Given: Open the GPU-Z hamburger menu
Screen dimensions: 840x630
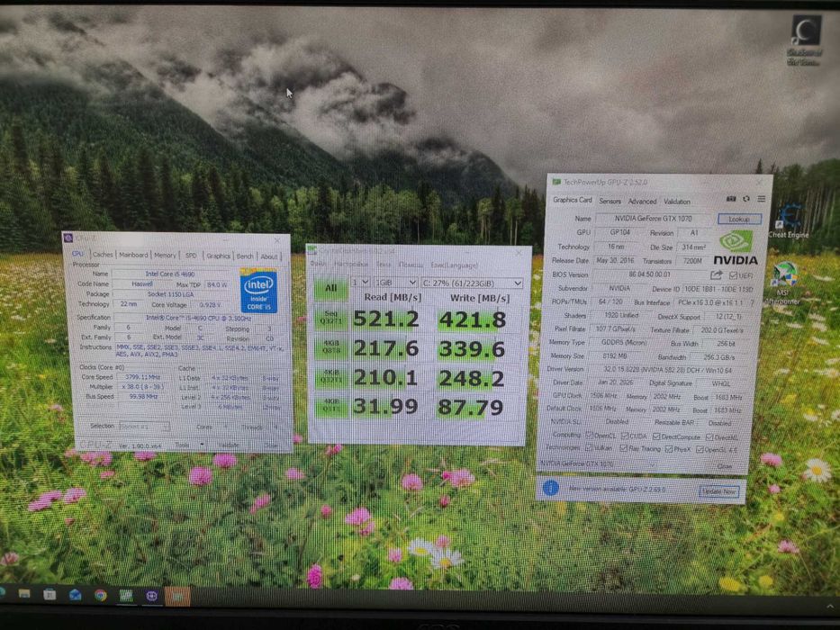Looking at the screenshot, I should 762,199.
